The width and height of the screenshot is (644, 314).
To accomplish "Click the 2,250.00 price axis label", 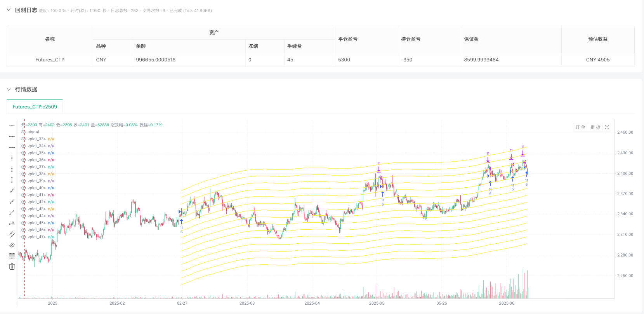I will click(x=625, y=276).
